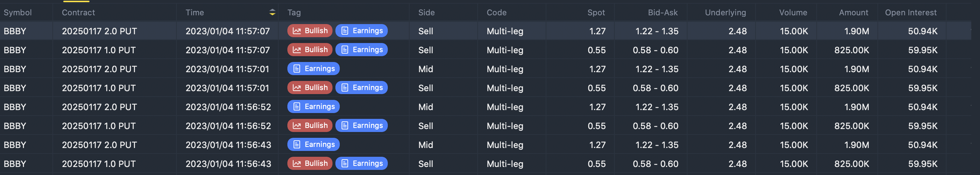Sort by the Amount column header
980x175 pixels.
[x=853, y=13]
